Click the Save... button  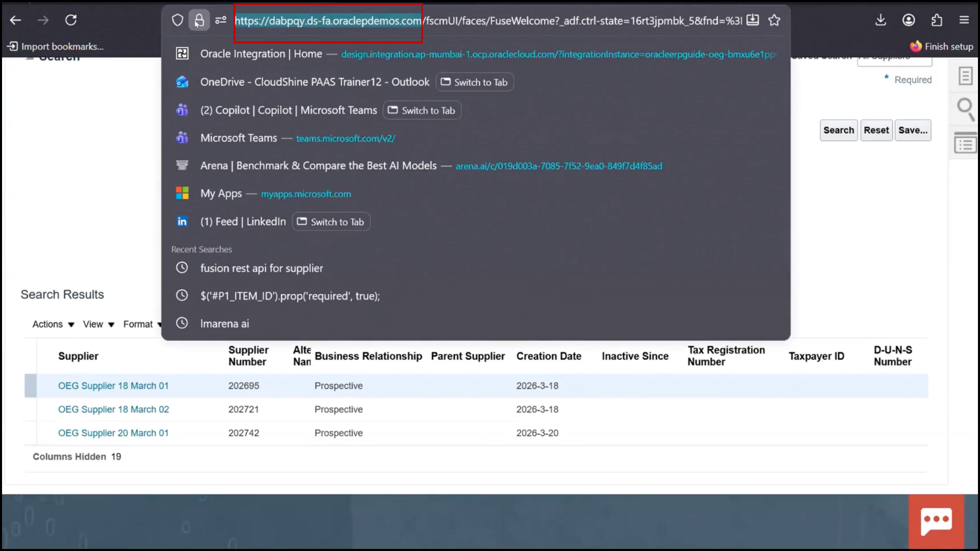pyautogui.click(x=913, y=130)
